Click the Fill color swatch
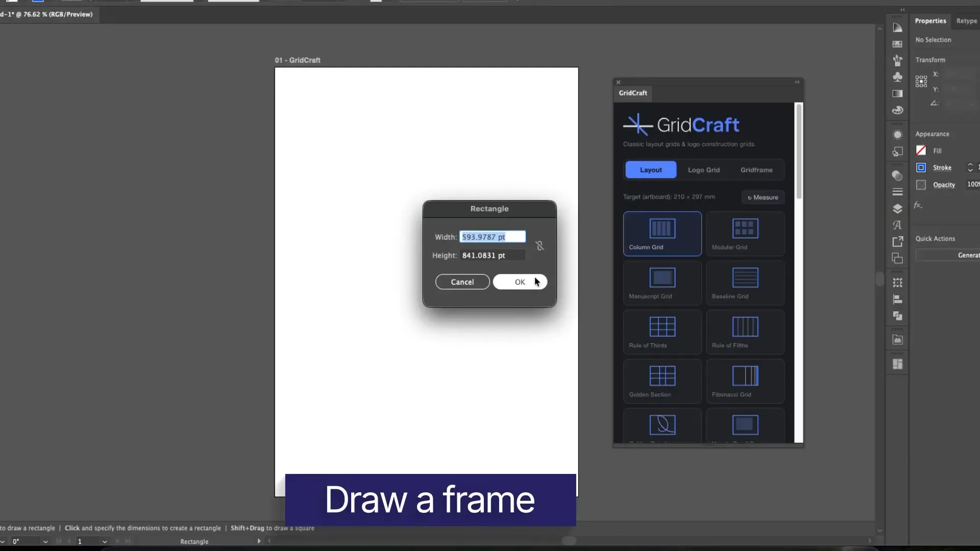Viewport: 980px width, 551px height. point(921,151)
